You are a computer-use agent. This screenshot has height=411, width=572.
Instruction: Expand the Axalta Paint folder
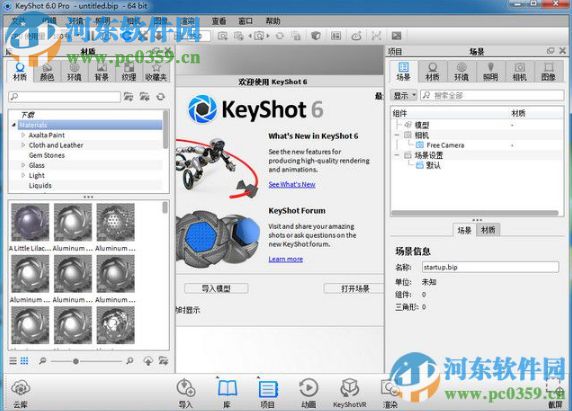23,135
